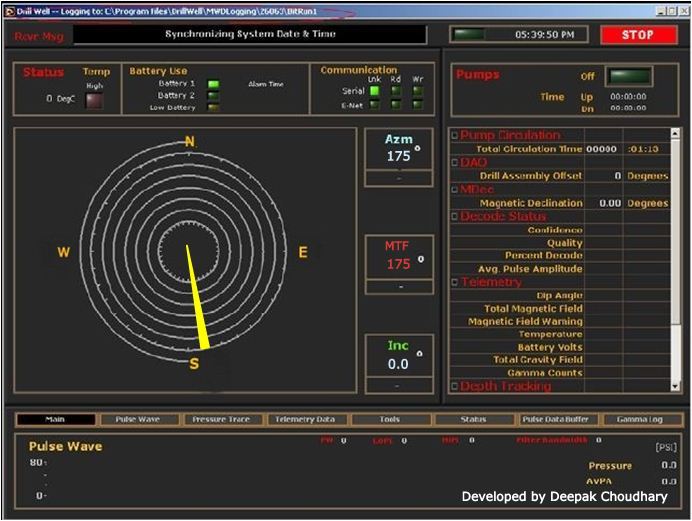Collapse the MDec section

pyautogui.click(x=455, y=190)
